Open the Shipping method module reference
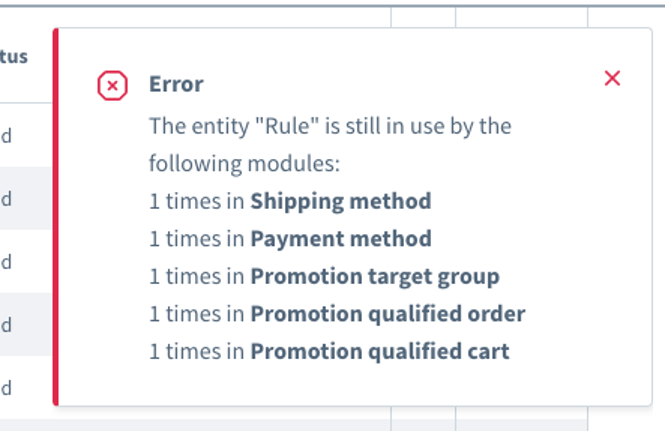This screenshot has height=432, width=666. pos(341,201)
